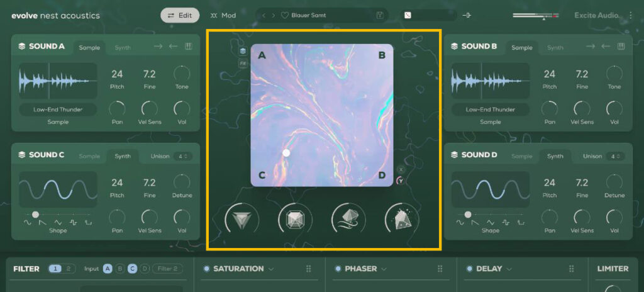Toggle filter input C
Screen dimensions: 644x292
[x=132, y=269]
